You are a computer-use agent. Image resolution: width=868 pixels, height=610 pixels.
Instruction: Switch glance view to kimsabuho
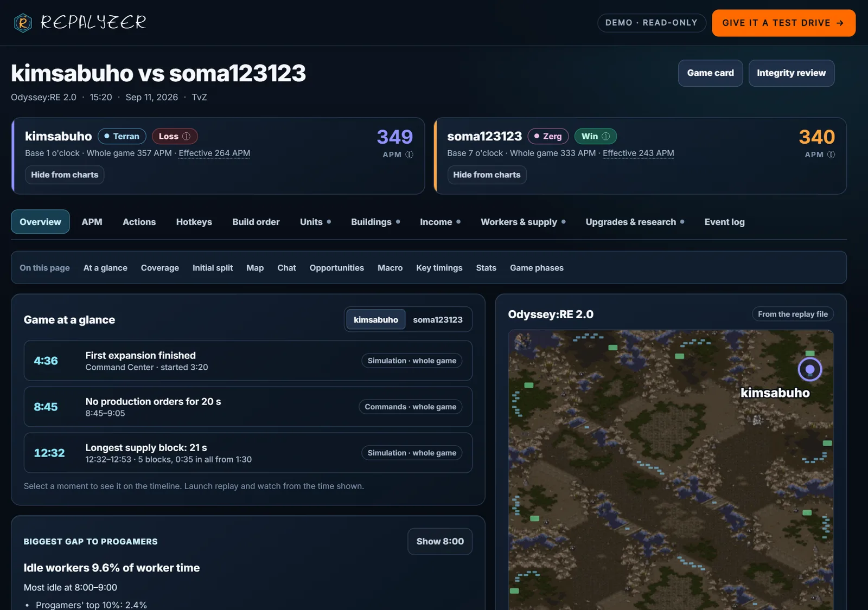376,320
